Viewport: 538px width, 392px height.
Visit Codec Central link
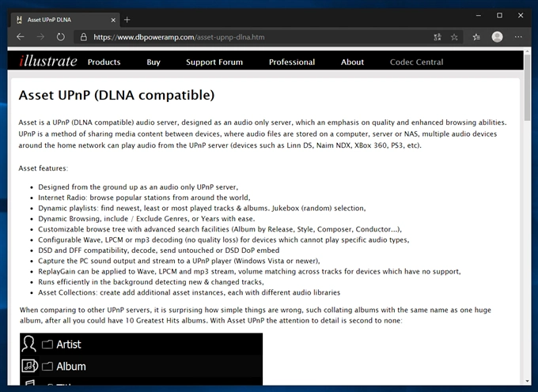tap(416, 62)
